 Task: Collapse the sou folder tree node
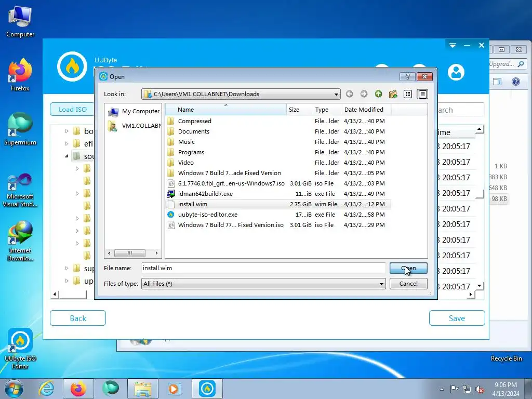[66, 156]
